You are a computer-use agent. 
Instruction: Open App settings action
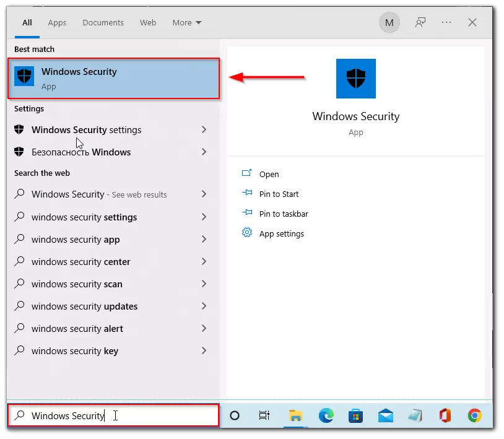pos(281,234)
